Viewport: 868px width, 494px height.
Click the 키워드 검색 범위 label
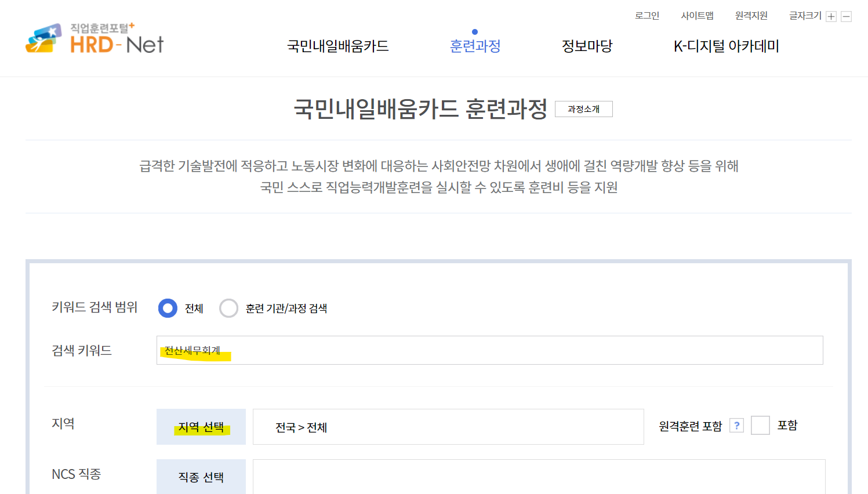95,307
